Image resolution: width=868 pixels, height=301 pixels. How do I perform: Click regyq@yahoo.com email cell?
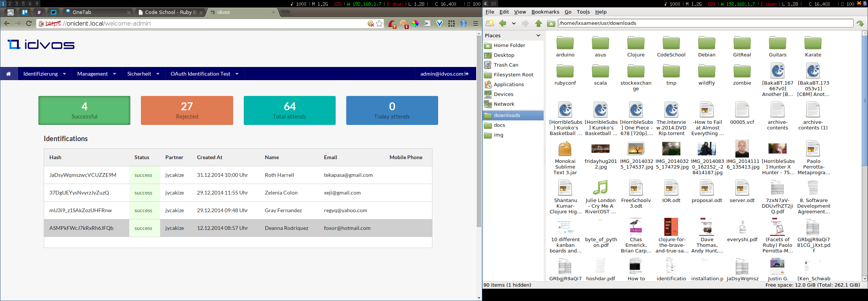(345, 210)
